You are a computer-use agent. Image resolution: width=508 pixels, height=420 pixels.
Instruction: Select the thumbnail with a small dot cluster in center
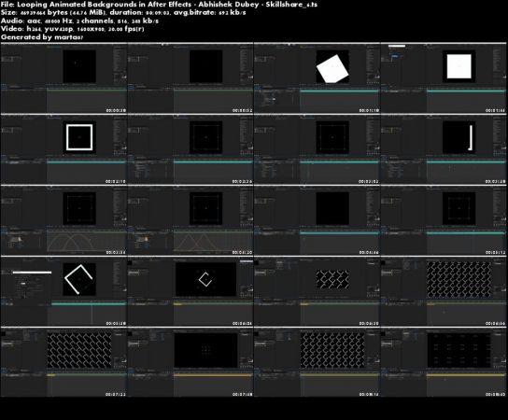(x=190, y=362)
